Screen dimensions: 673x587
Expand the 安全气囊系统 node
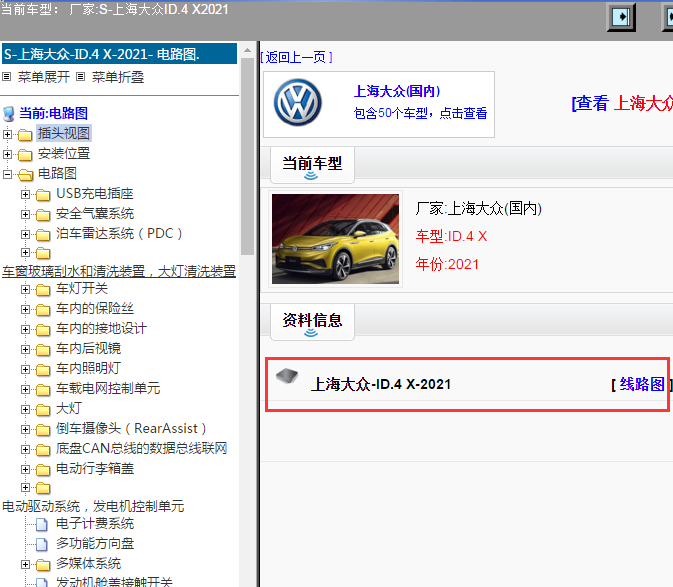[25, 214]
